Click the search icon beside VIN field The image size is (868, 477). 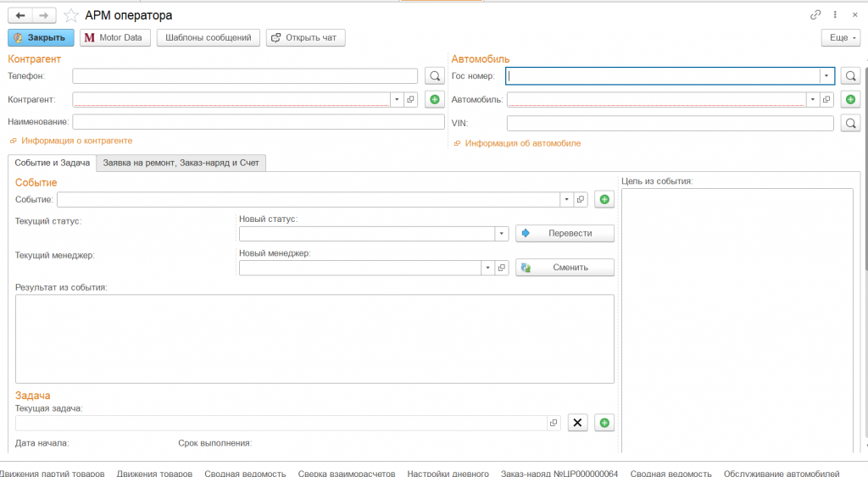[x=850, y=124]
